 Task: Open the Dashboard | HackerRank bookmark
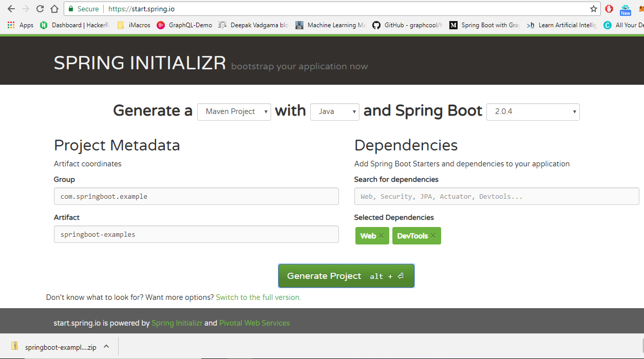tap(75, 25)
